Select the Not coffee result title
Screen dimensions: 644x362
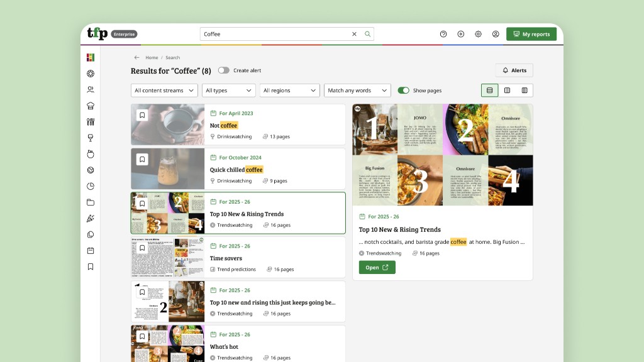click(224, 125)
